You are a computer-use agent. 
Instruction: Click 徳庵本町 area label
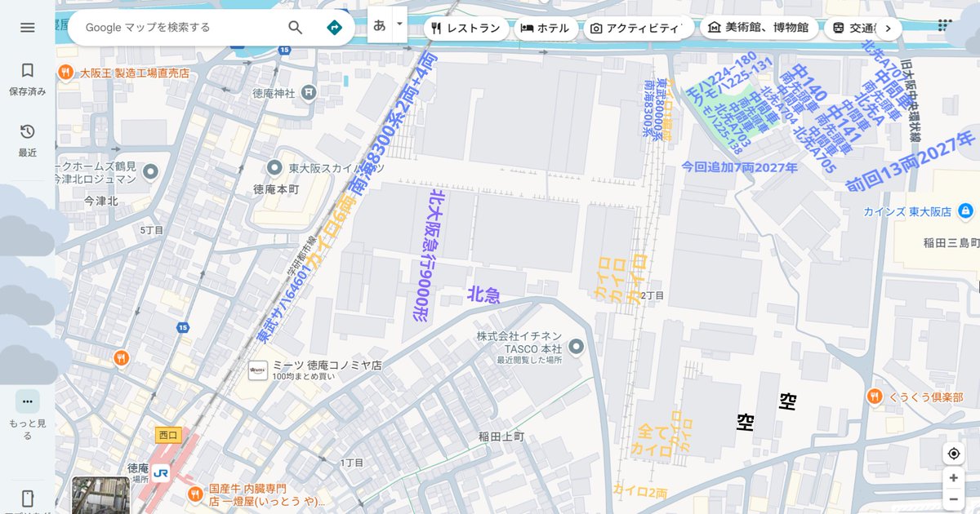click(x=277, y=188)
